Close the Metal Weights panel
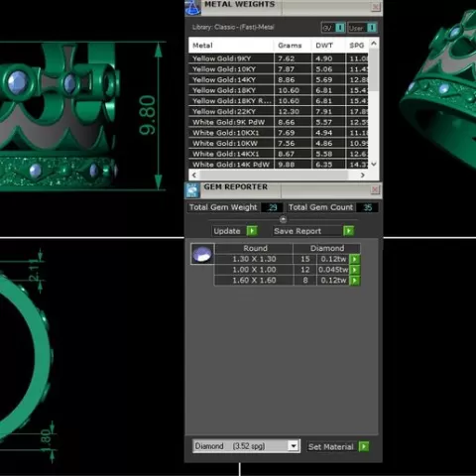Image resolution: width=476 pixels, height=476 pixels. (376, 7)
